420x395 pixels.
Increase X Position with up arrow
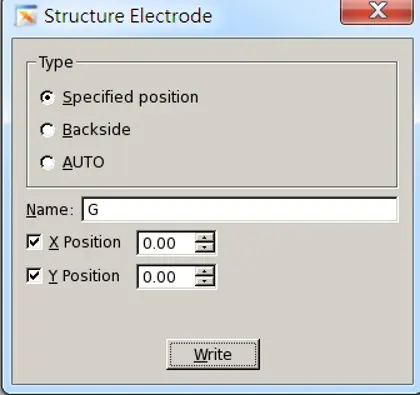[205, 238]
